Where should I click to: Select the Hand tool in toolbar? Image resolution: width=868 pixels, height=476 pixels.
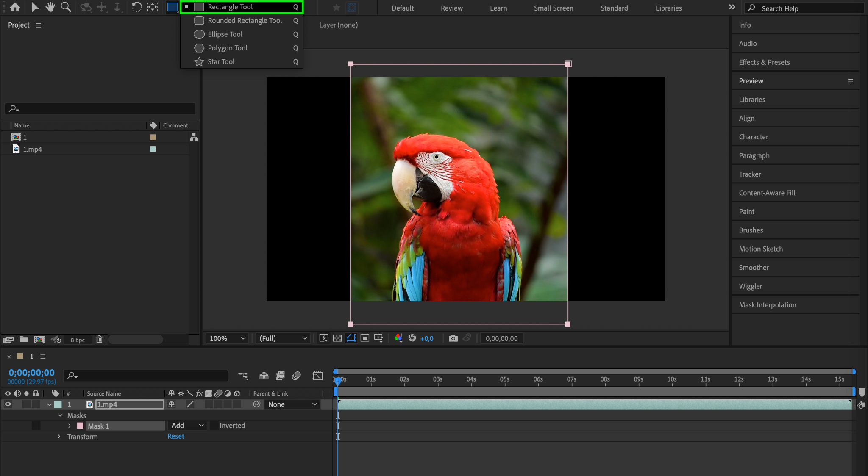pos(50,7)
